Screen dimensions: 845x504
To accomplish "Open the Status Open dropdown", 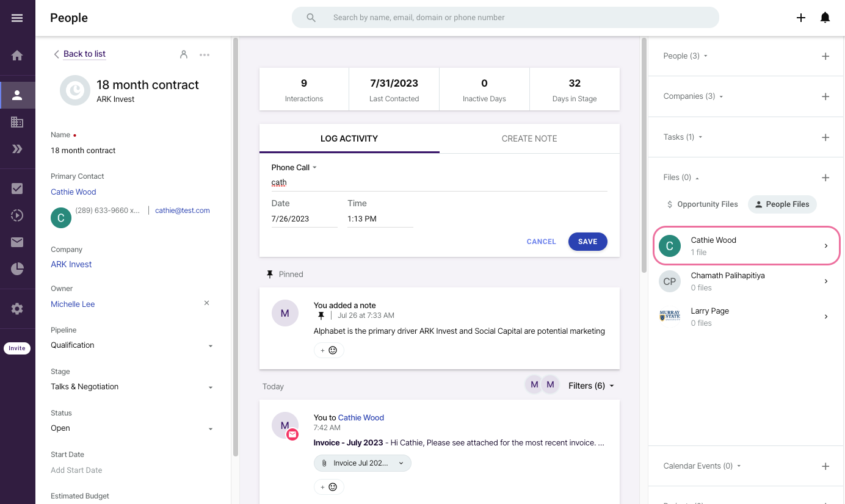I will [132, 428].
